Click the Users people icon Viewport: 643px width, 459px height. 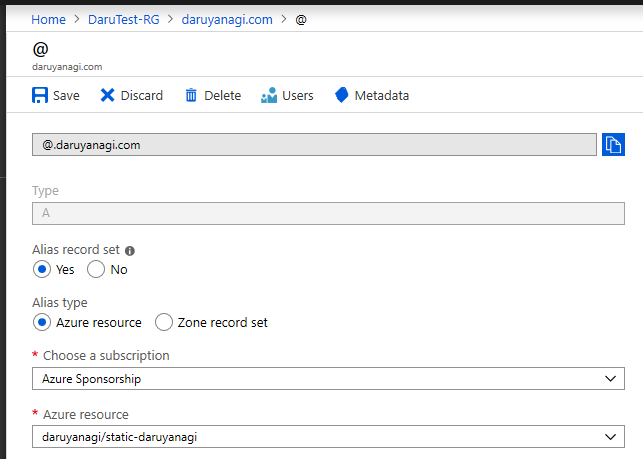click(269, 95)
